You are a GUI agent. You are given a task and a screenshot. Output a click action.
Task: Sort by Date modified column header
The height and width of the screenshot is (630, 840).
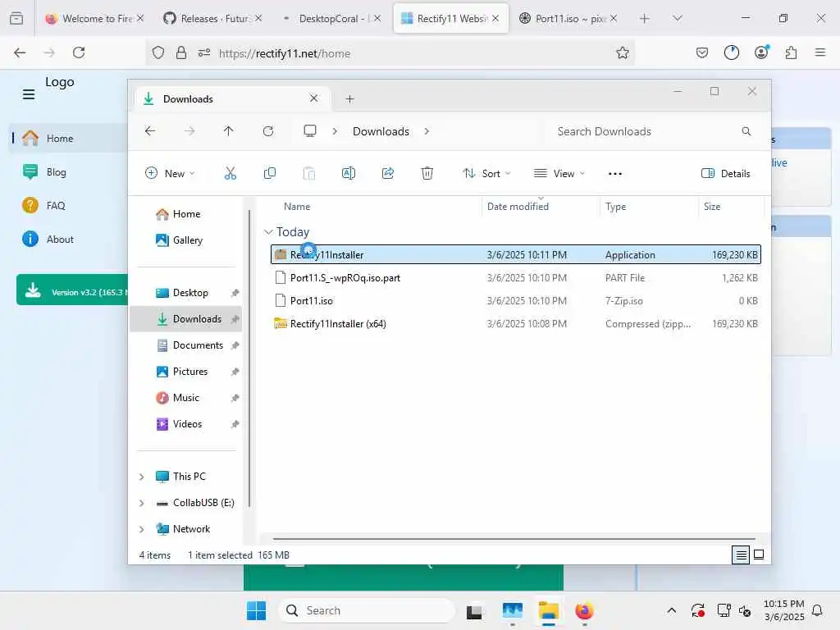(x=518, y=206)
